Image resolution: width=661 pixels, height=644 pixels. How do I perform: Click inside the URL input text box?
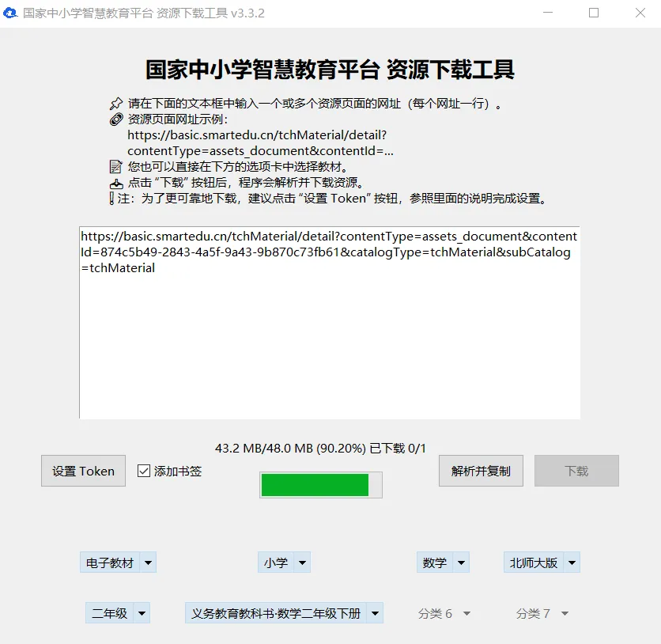point(330,323)
